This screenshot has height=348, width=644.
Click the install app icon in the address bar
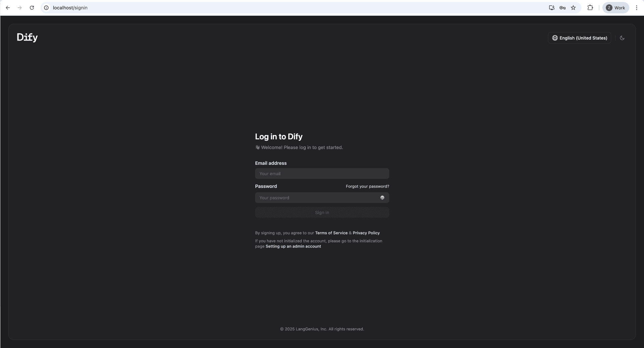pyautogui.click(x=551, y=8)
